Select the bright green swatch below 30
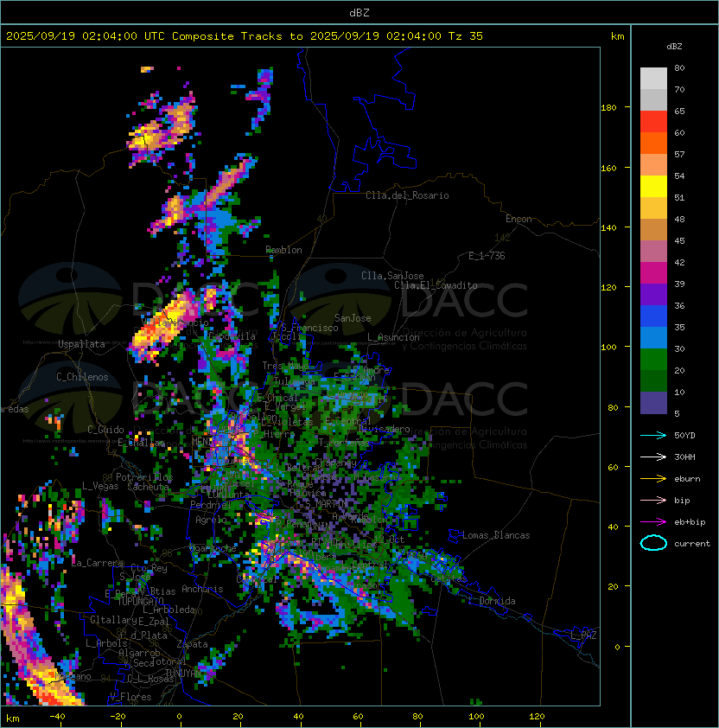719x728 pixels. click(653, 360)
